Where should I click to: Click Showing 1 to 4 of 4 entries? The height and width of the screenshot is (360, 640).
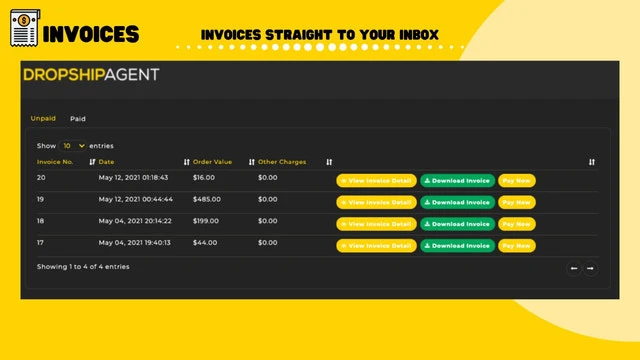coord(83,267)
